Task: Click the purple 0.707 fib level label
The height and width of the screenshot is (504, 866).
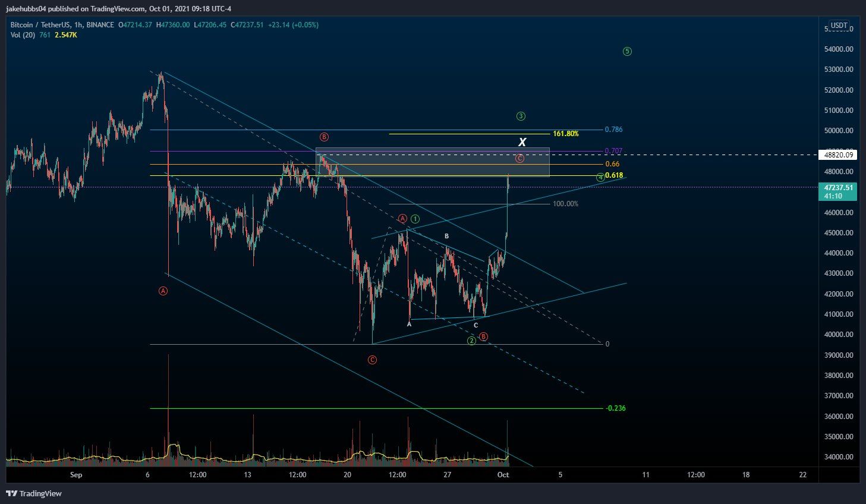Action: pos(613,150)
